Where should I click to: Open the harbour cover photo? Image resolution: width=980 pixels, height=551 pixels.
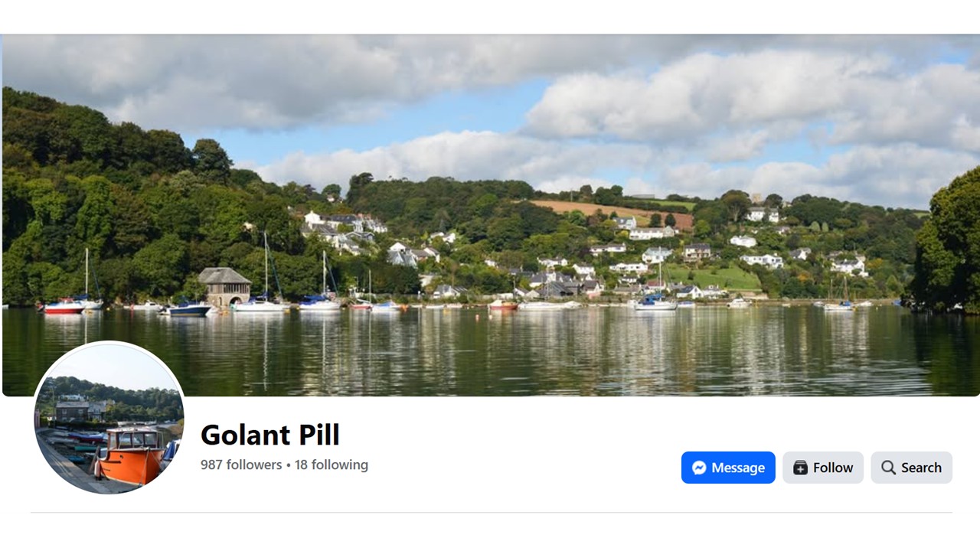491,215
